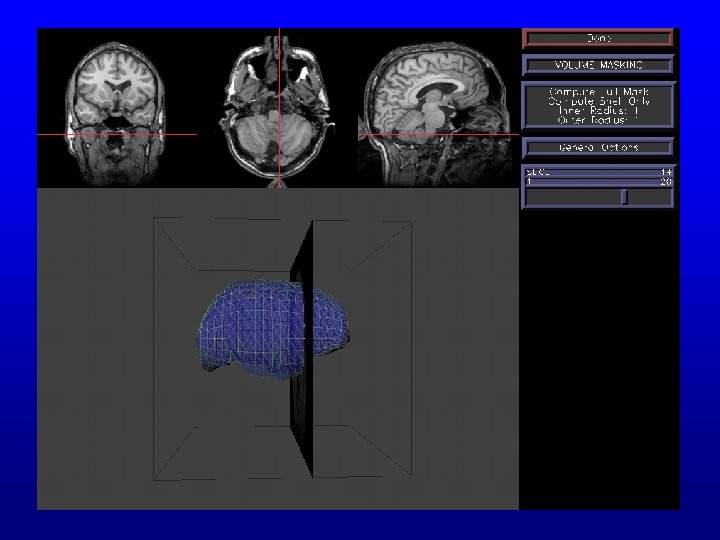720x540 pixels.
Task: Click the Outer Radius entry
Action: pos(598,120)
